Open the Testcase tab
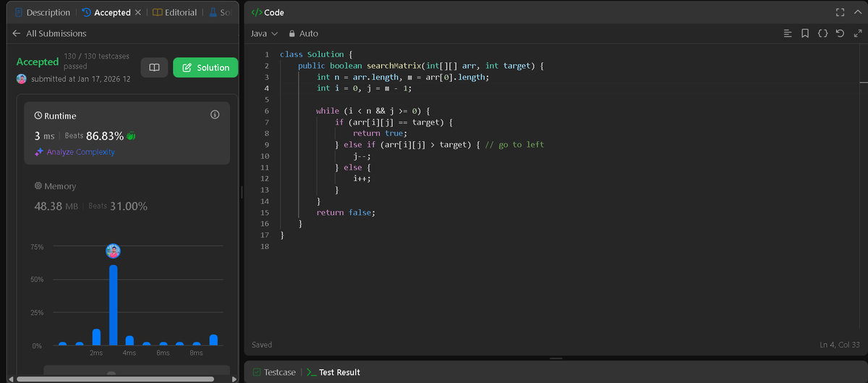The width and height of the screenshot is (868, 383). coord(274,372)
